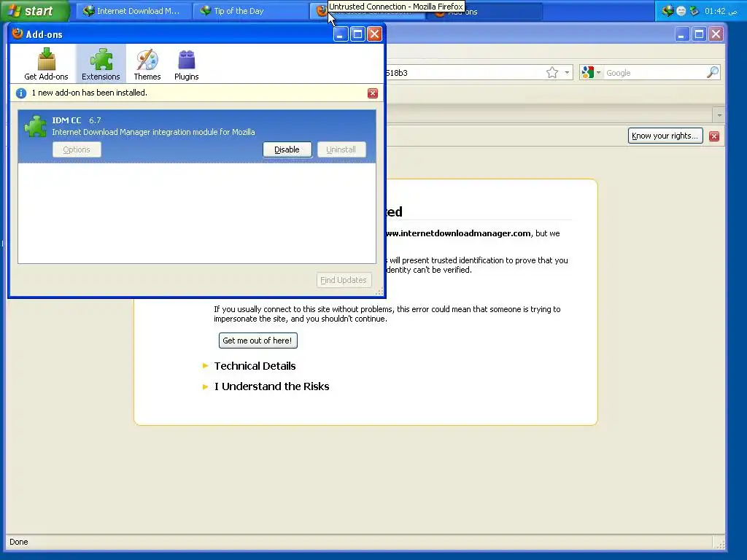Dismiss the add-on installed notification

point(373,93)
